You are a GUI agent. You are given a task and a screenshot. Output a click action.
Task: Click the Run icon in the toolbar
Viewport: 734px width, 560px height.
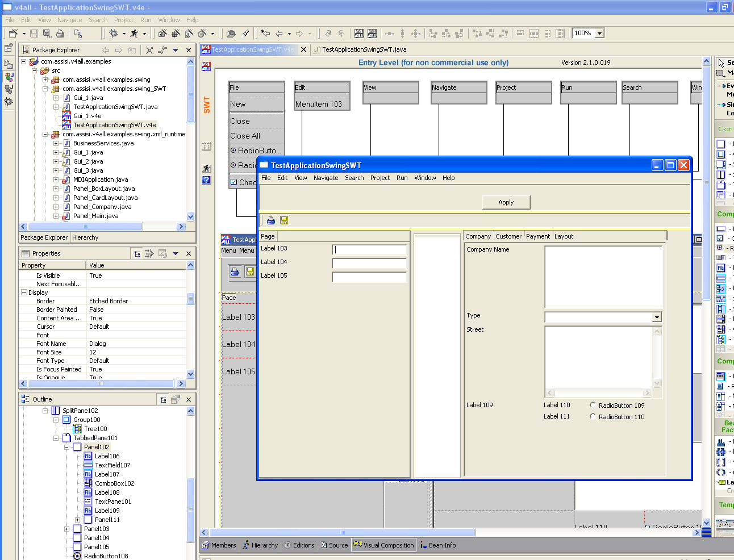tap(134, 34)
